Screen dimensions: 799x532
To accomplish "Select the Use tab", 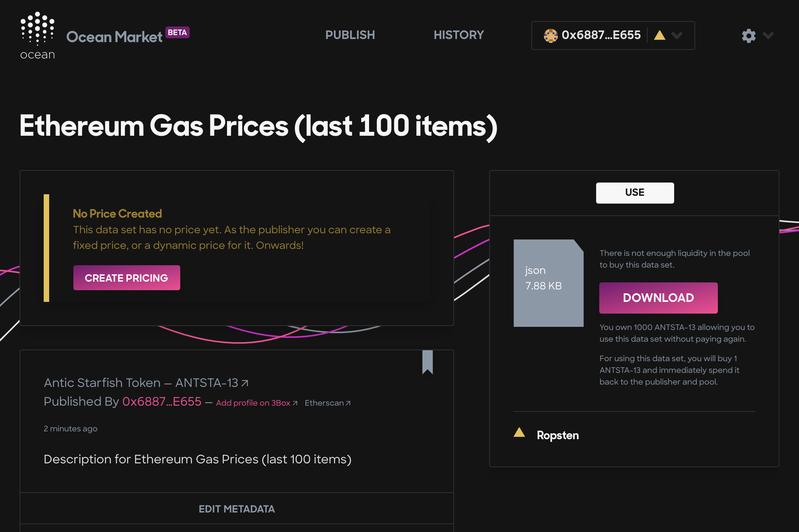I will (635, 193).
